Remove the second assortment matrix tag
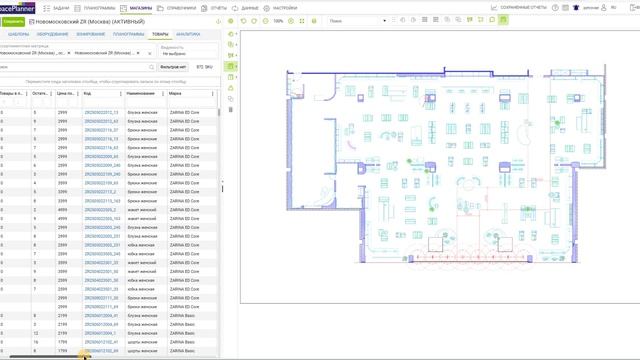Image resolution: width=640 pixels, height=360 pixels. (138, 53)
